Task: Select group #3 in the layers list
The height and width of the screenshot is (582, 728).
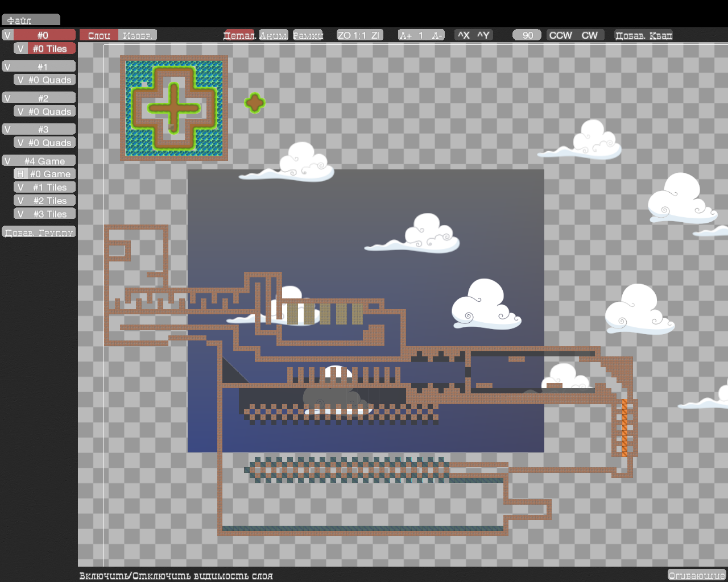Action: click(44, 129)
